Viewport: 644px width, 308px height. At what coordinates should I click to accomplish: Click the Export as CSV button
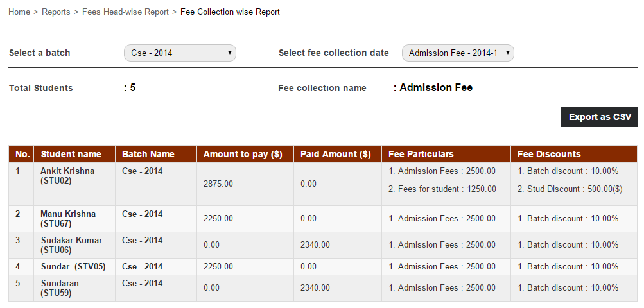598,117
